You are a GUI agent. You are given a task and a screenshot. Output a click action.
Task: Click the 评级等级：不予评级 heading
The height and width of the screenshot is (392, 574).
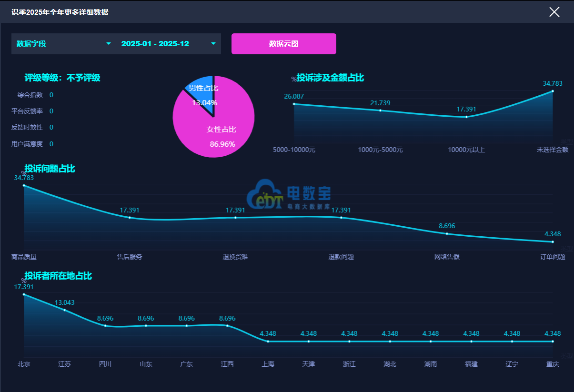click(x=61, y=78)
